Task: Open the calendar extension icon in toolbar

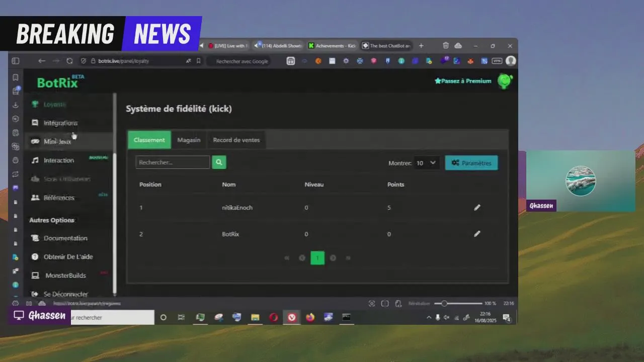Action: pos(290,61)
